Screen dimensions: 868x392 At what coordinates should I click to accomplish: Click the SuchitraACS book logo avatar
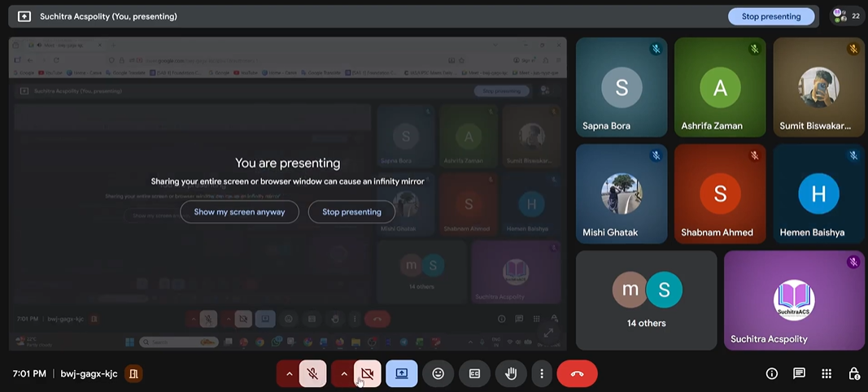click(x=794, y=299)
